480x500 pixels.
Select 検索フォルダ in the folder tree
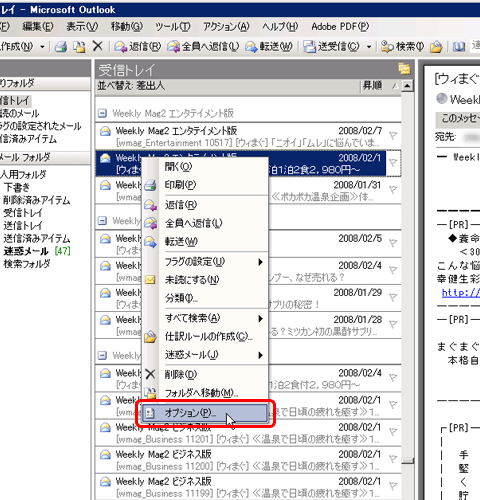click(27, 264)
